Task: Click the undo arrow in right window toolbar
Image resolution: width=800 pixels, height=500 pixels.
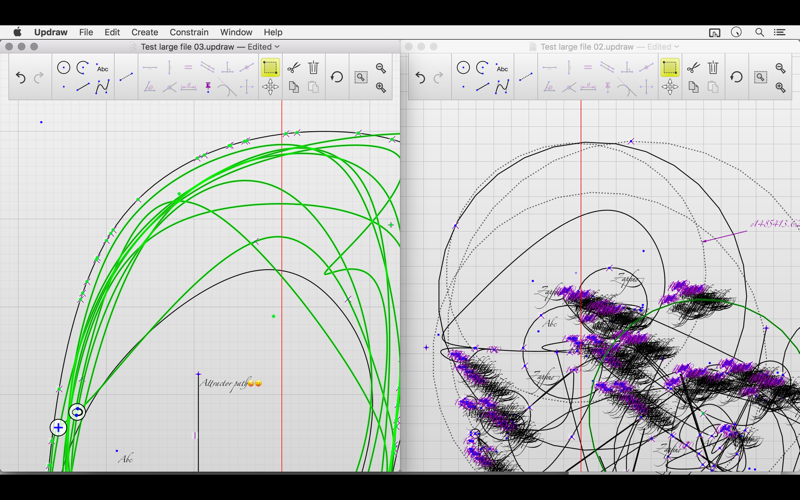Action: 420,77
